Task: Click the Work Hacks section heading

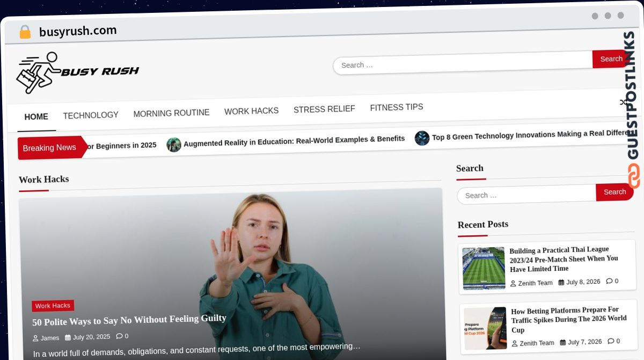Action: 44,179
